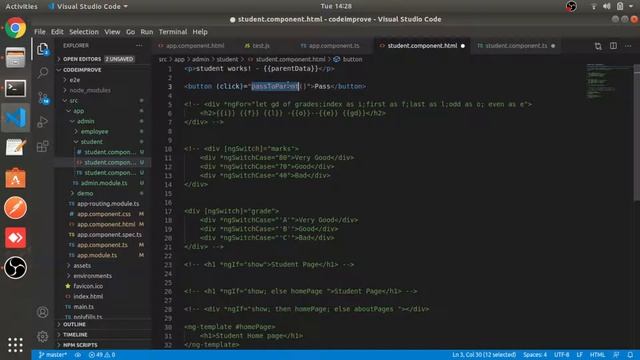The height and width of the screenshot is (360, 640).
Task: Change indentation via Spaces: 4
Action: 535,355
